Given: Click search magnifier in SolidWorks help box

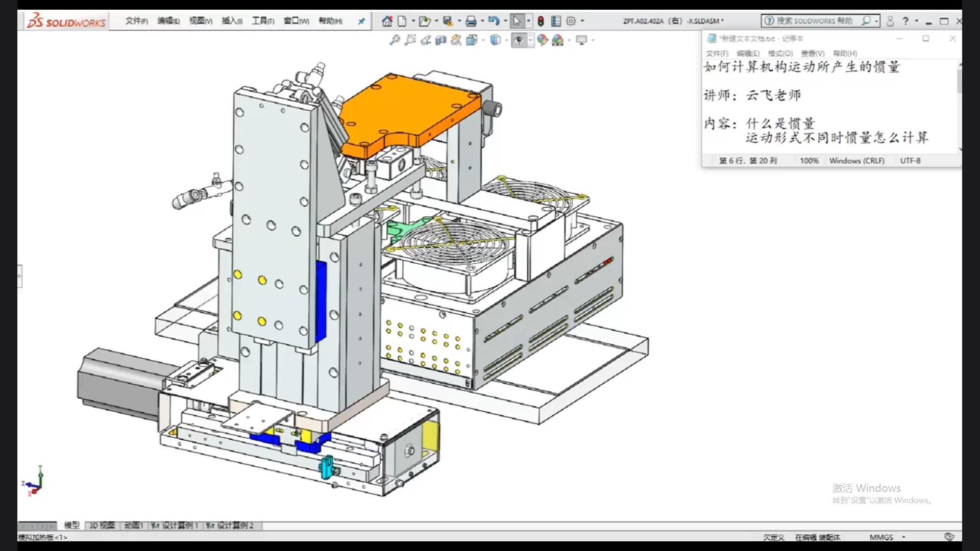Looking at the screenshot, I should coord(866,21).
